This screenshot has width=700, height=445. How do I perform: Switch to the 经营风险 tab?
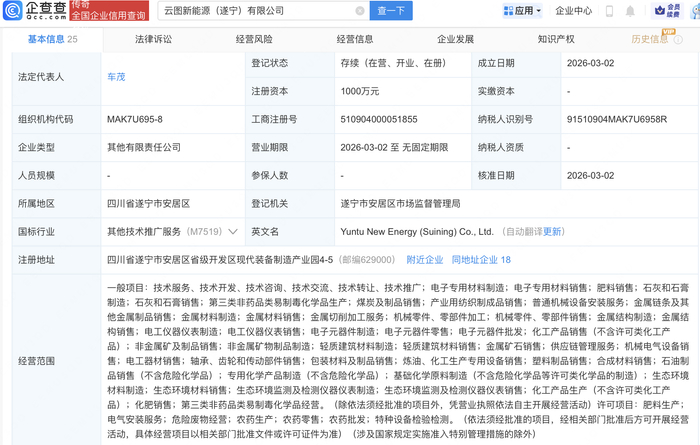(254, 39)
